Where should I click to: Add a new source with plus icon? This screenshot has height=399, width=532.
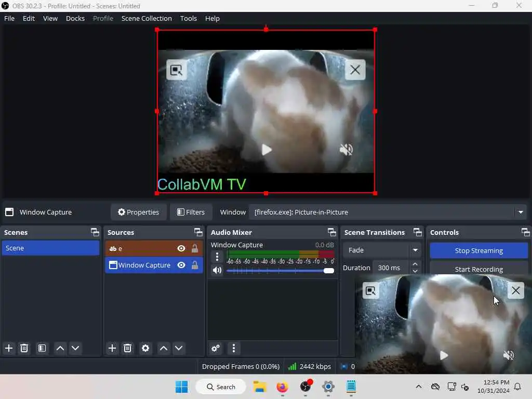click(112, 348)
